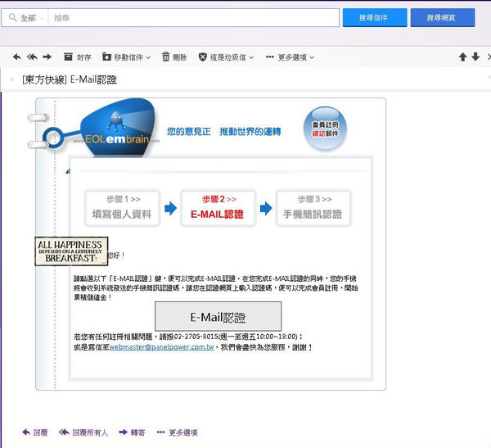Click the reply-all double arrow in top toolbar
The width and height of the screenshot is (491, 448).
pos(31,57)
